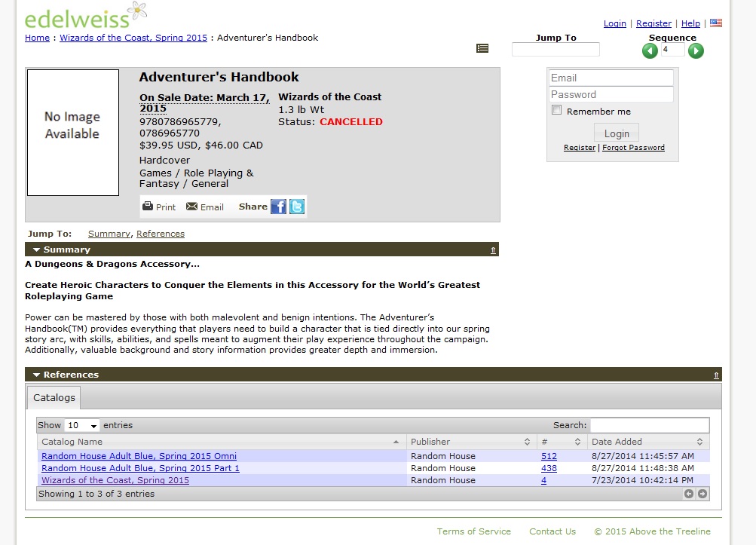This screenshot has height=545, width=756.
Task: Sort table by Catalog Name
Action: click(x=221, y=442)
